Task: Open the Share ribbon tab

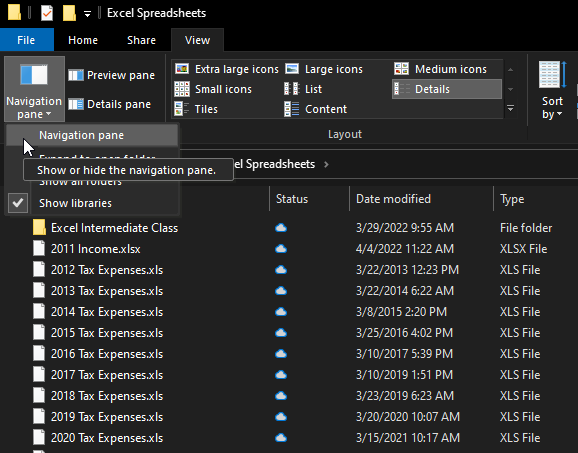Action: point(141,40)
